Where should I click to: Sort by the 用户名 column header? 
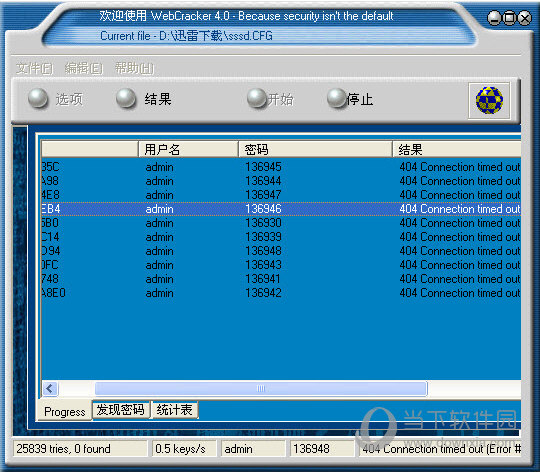(x=188, y=149)
